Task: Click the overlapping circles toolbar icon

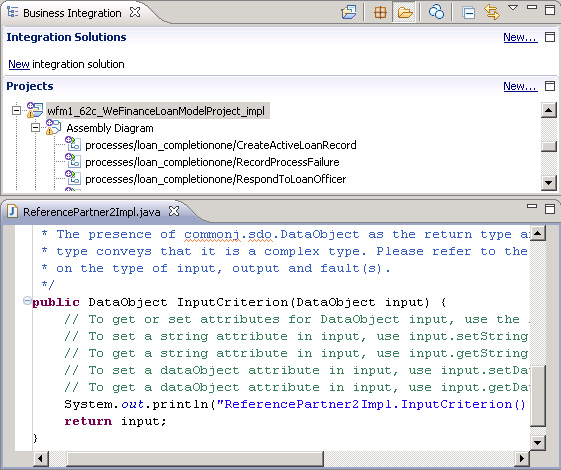Action: pyautogui.click(x=436, y=12)
